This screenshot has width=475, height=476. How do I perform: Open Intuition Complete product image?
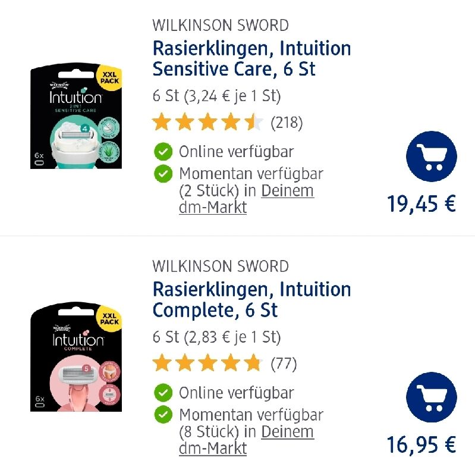[x=76, y=356]
